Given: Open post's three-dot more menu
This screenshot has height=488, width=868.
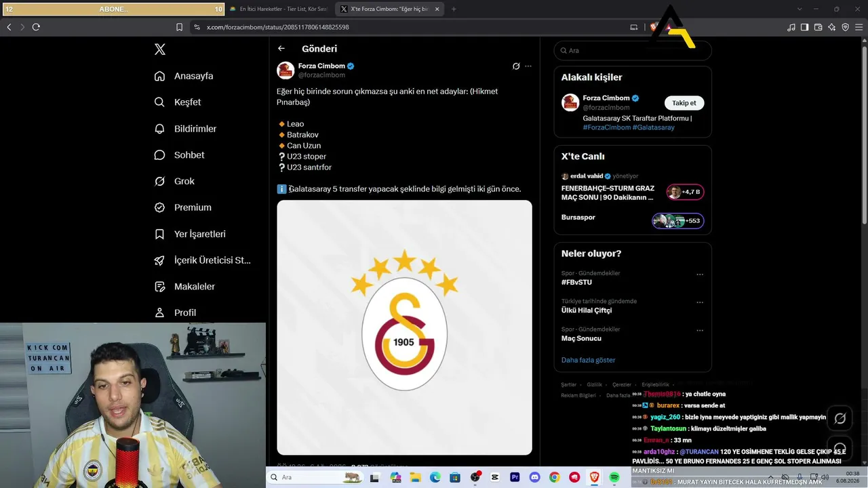Looking at the screenshot, I should (x=528, y=66).
